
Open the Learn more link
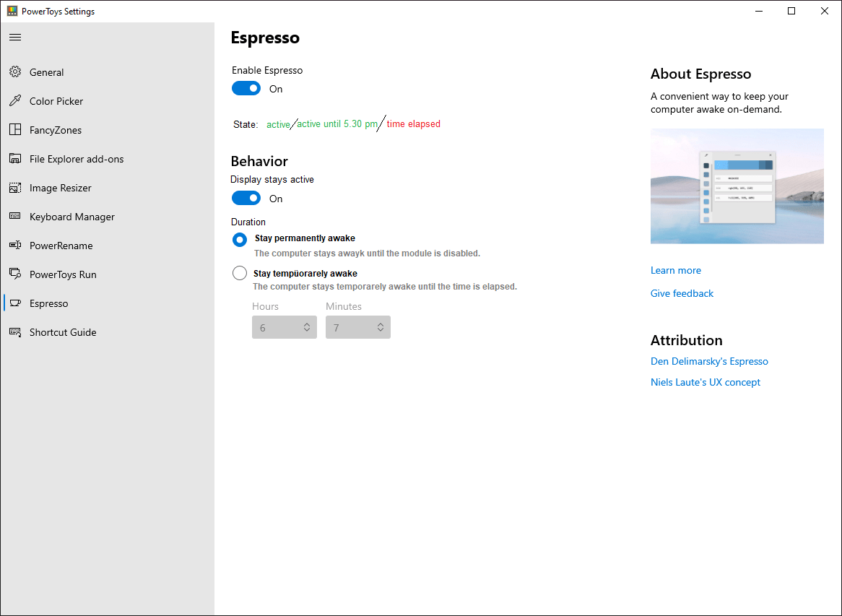click(x=675, y=270)
